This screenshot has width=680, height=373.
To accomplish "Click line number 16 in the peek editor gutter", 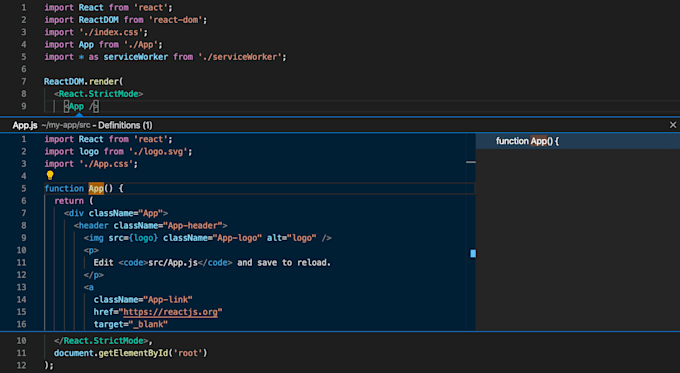I will click(x=21, y=324).
